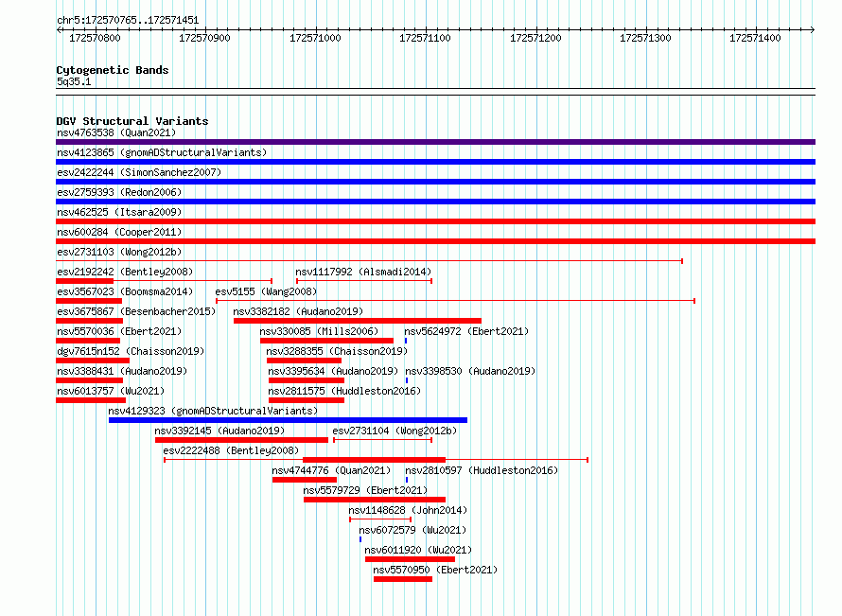Select the nsv600284 (Cooper2011) label
The image size is (842, 616).
119,232
